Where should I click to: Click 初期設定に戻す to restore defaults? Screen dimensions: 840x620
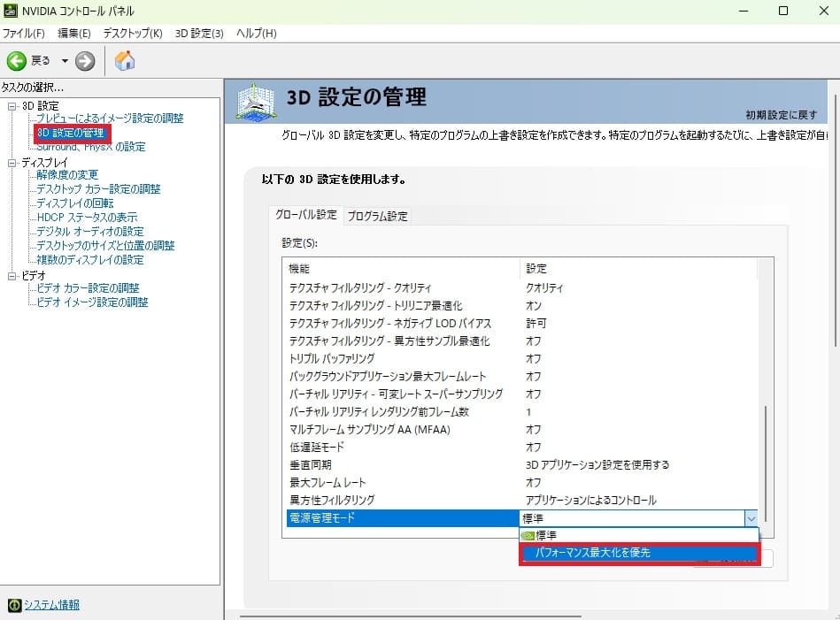(x=781, y=115)
